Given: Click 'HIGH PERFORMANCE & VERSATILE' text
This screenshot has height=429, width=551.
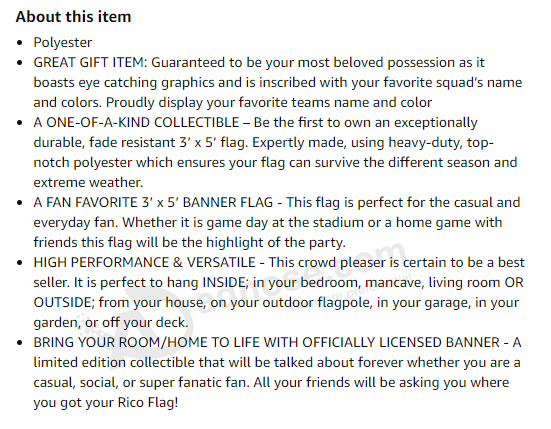Looking at the screenshot, I should coord(144,262).
